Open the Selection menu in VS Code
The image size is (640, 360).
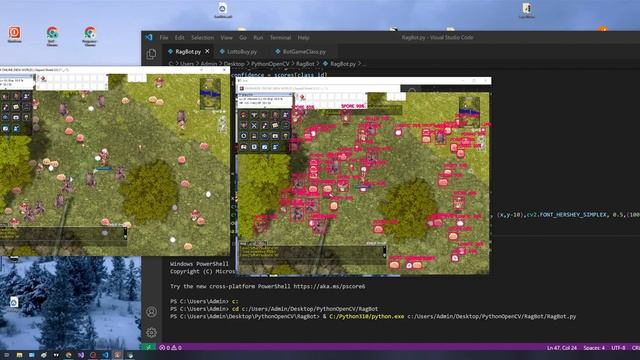[202, 38]
